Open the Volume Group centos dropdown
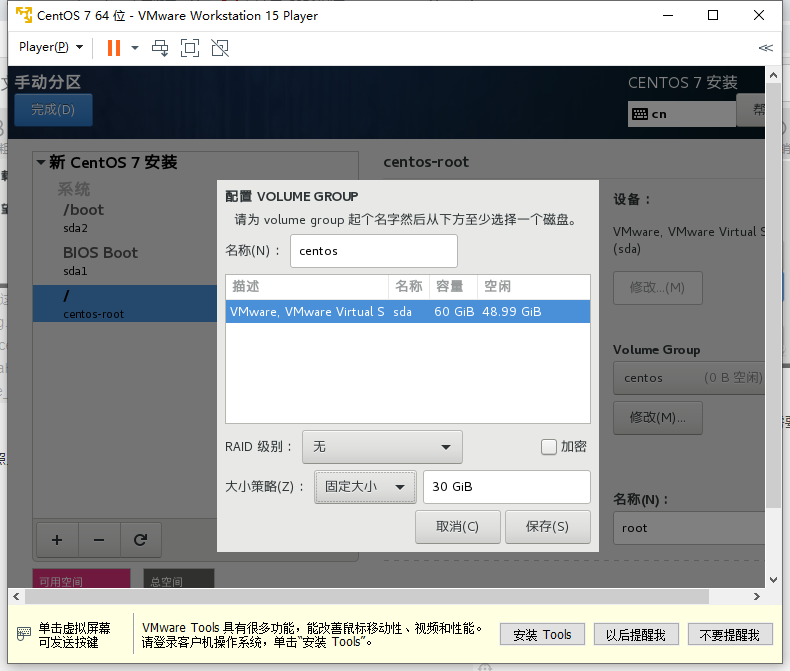Viewport: 790px width, 671px height. [689, 378]
